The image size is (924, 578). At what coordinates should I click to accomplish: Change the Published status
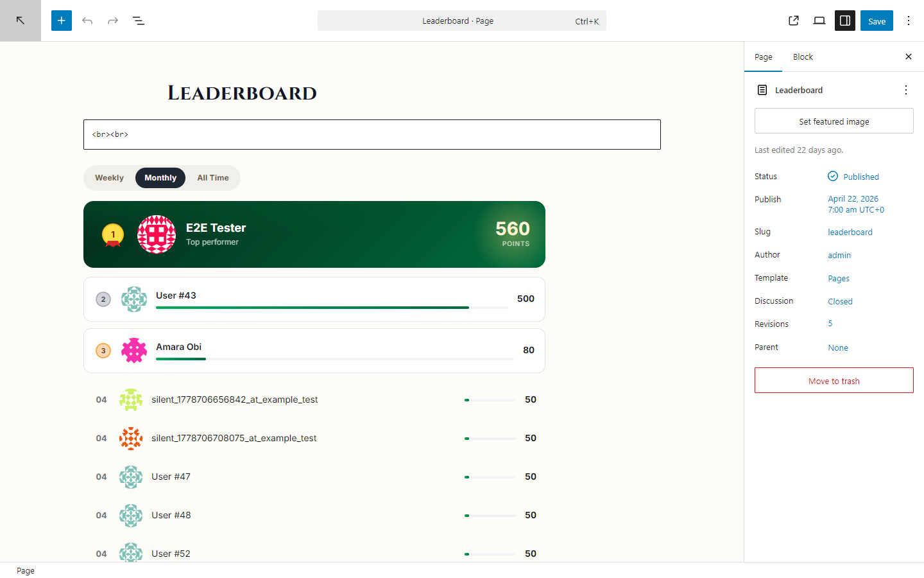click(x=853, y=177)
